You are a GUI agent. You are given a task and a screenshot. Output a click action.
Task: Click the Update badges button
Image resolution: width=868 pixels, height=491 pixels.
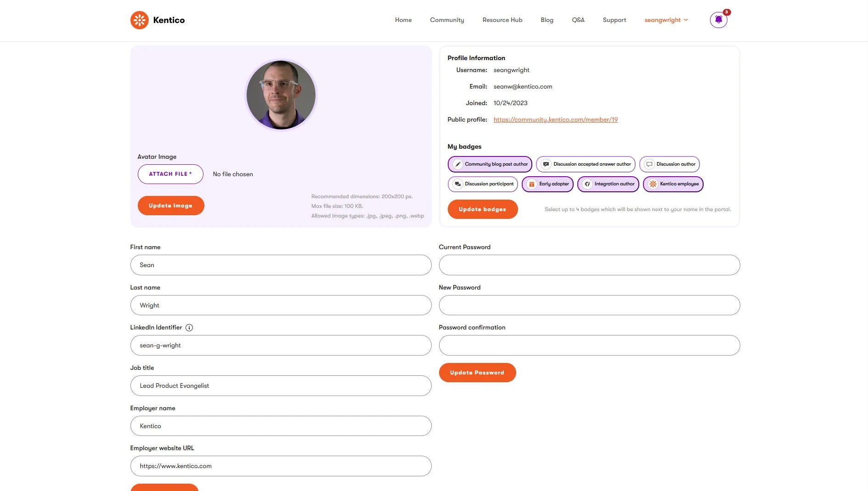point(483,209)
